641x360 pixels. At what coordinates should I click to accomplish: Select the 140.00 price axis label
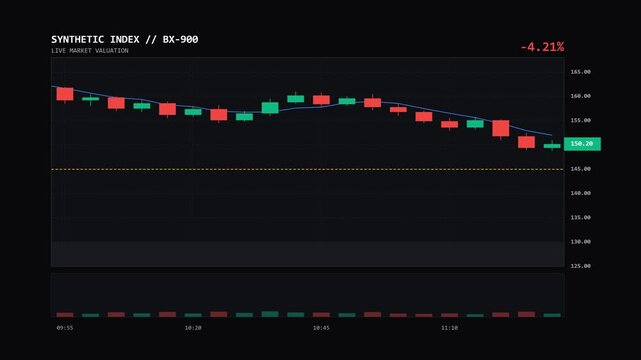click(x=580, y=193)
